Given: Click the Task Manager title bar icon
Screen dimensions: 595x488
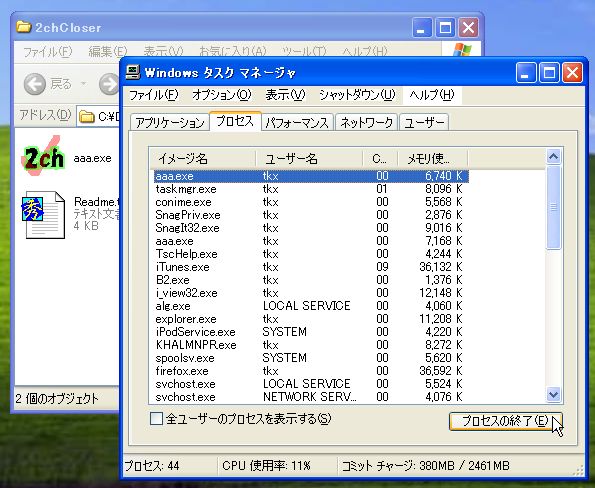Looking at the screenshot, I should pos(132,72).
